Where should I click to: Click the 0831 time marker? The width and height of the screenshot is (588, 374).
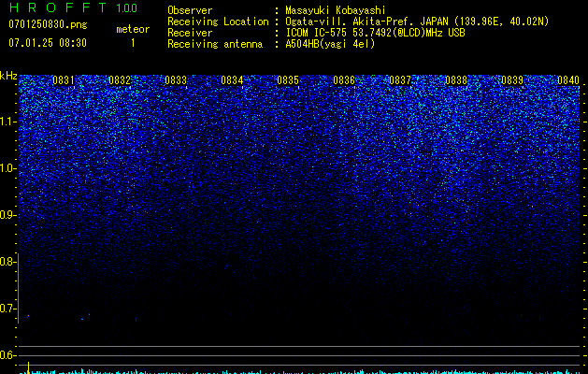click(x=64, y=80)
